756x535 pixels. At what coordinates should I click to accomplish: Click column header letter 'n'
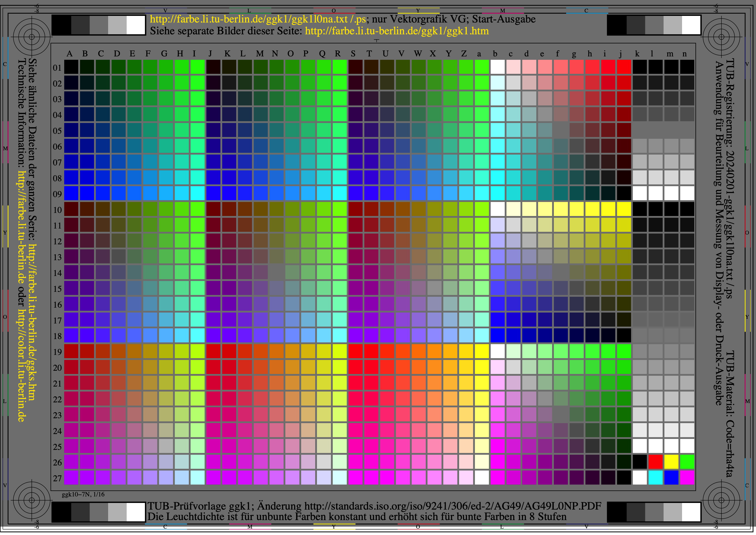pos(684,54)
